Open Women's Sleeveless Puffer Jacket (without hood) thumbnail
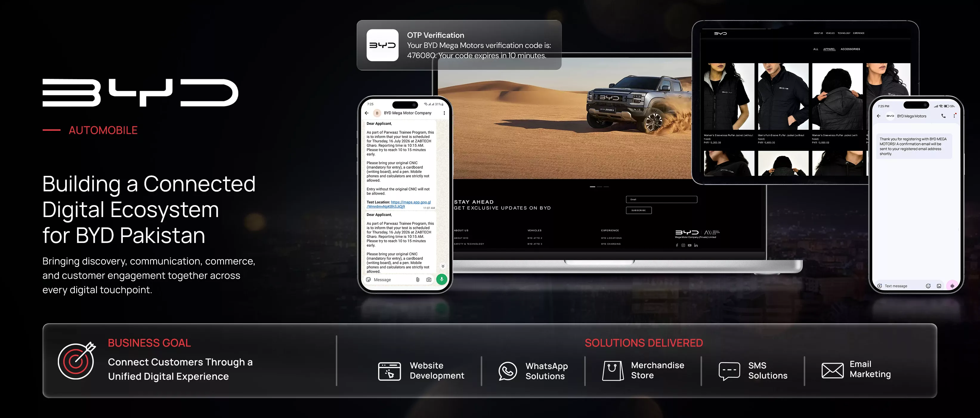The width and height of the screenshot is (980, 418). pyautogui.click(x=729, y=96)
